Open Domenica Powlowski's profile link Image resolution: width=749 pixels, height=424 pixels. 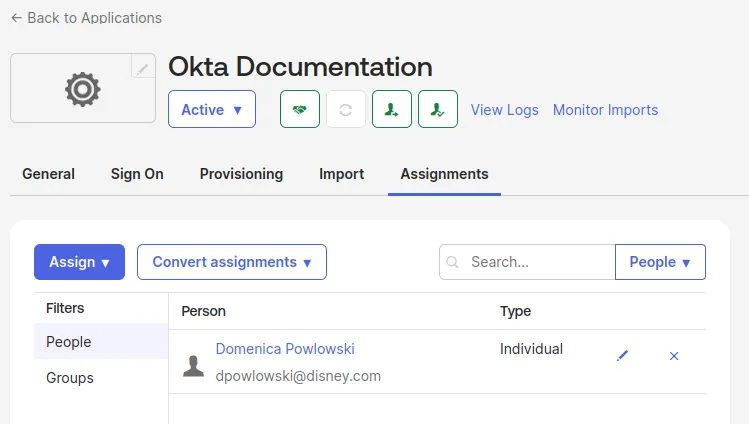coord(285,349)
